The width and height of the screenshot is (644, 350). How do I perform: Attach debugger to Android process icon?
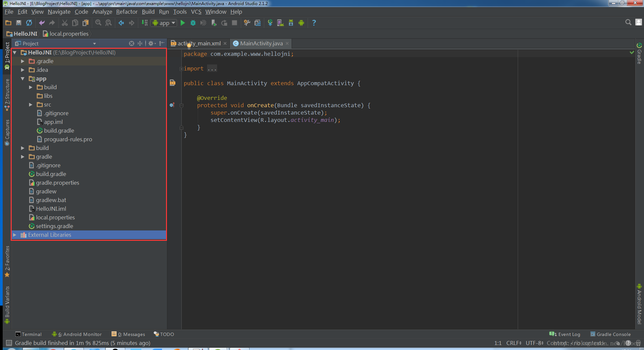[214, 23]
